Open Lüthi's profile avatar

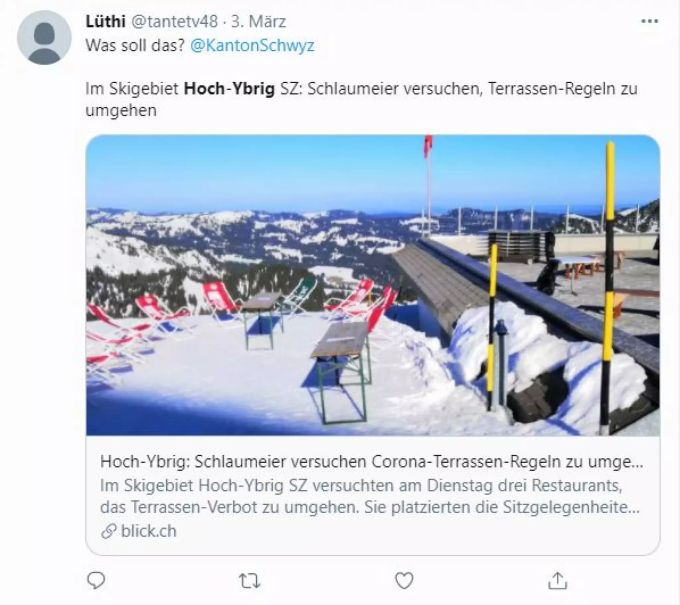44,38
